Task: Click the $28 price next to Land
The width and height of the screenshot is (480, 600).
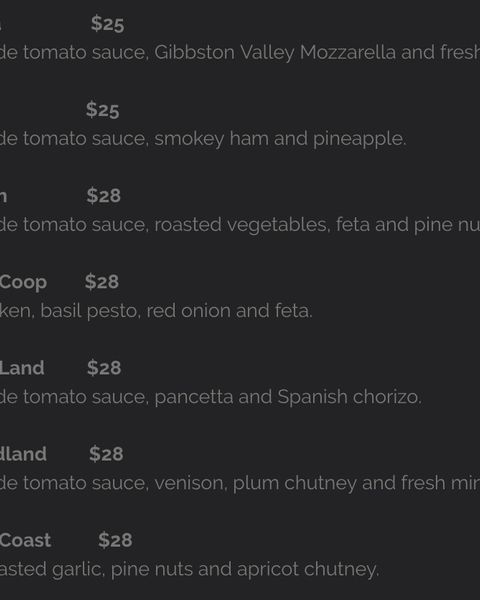Action: (104, 368)
